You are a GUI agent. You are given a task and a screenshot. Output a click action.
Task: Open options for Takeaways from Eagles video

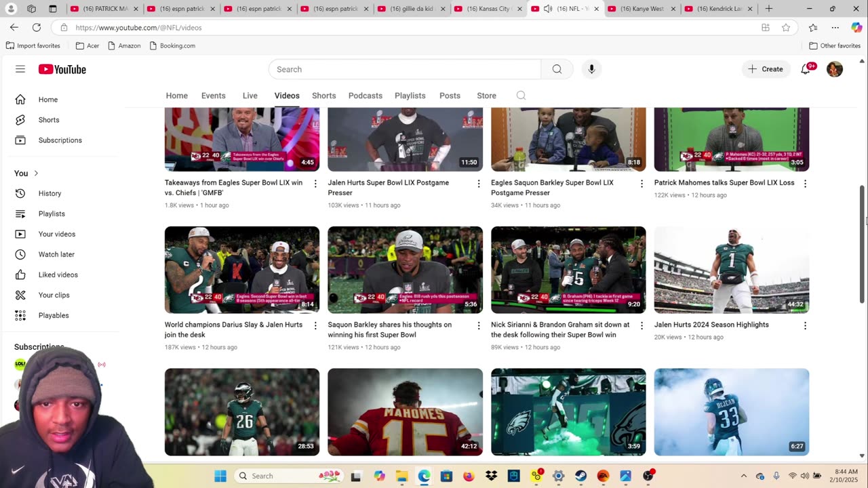point(315,184)
